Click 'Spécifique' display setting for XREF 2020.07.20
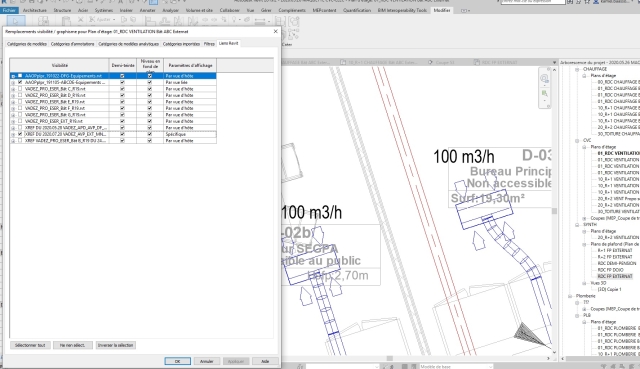 coord(190,134)
